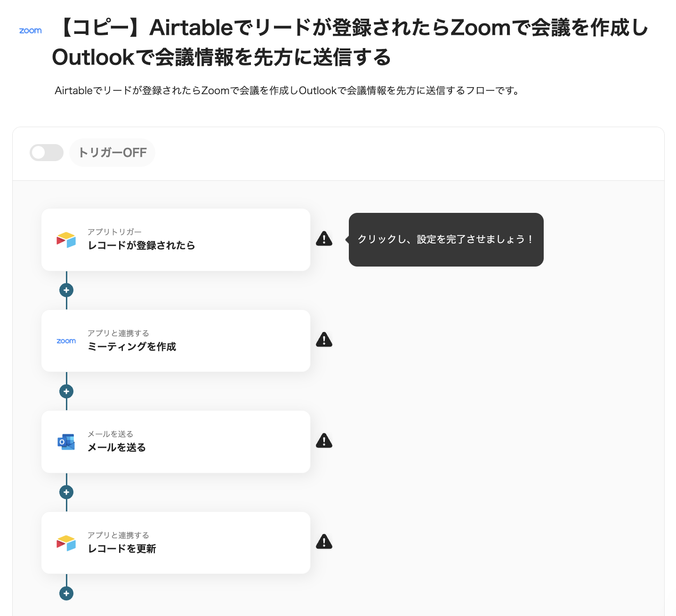
Task: Click the Airtable icon on レコードを更新 step
Action: point(66,543)
